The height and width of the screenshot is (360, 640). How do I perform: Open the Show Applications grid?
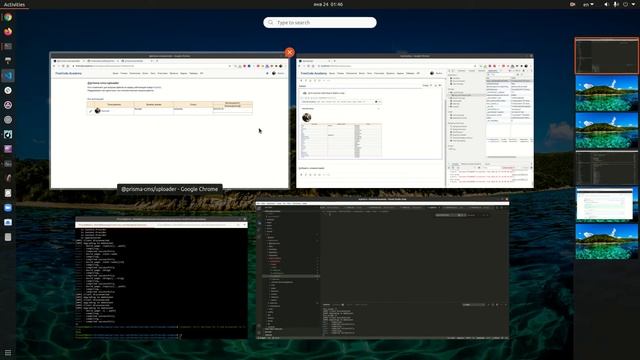(x=8, y=352)
